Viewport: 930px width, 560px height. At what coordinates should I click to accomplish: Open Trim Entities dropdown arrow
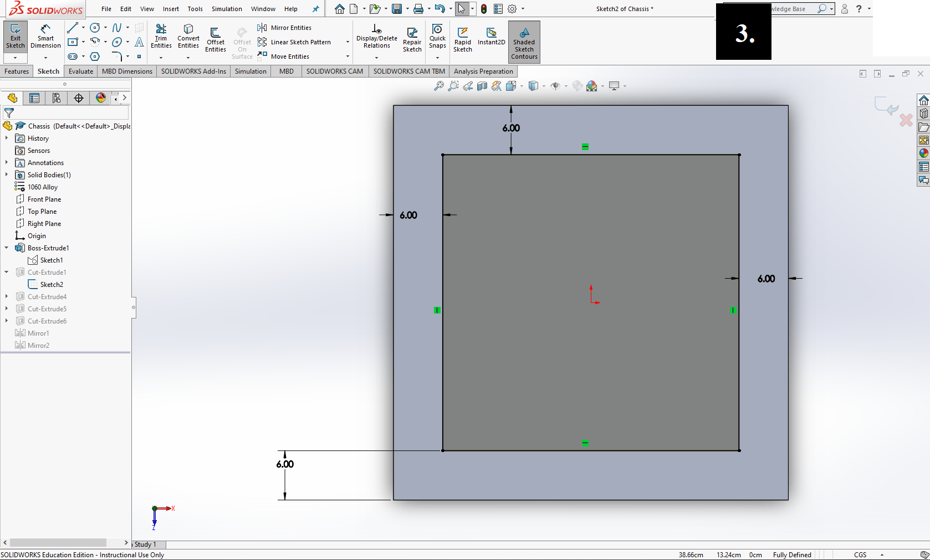click(161, 58)
